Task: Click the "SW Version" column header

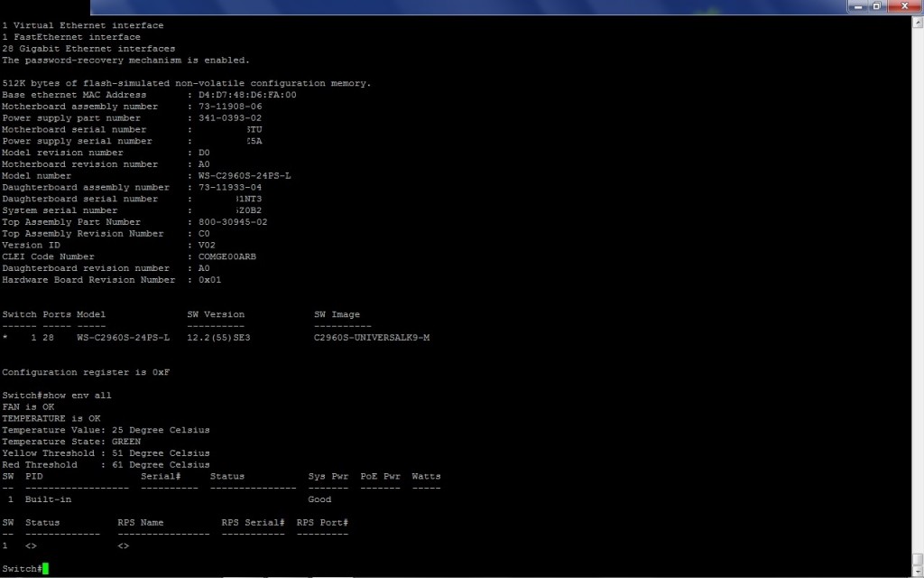Action: [x=216, y=315]
